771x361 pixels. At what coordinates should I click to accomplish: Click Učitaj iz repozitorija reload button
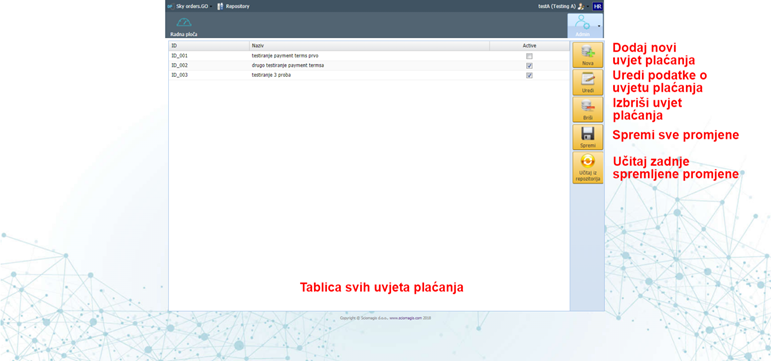(x=588, y=168)
